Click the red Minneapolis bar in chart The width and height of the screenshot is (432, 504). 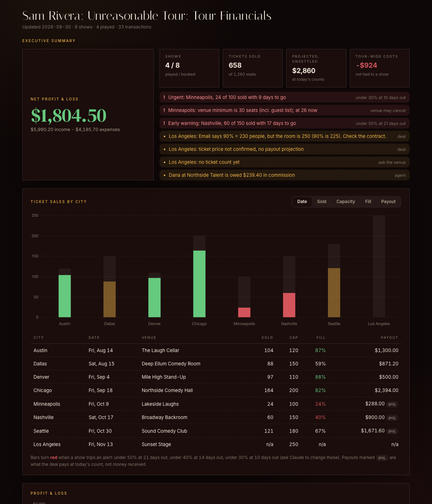pyautogui.click(x=244, y=312)
